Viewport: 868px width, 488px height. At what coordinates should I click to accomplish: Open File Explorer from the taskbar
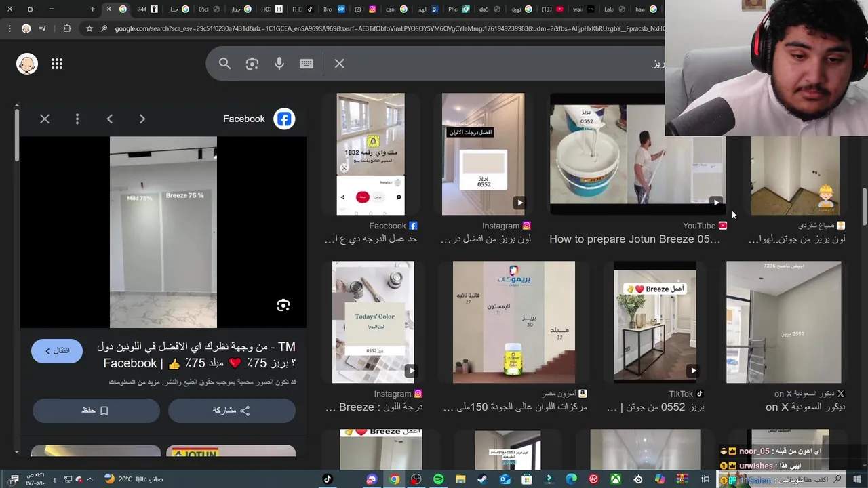click(x=460, y=479)
